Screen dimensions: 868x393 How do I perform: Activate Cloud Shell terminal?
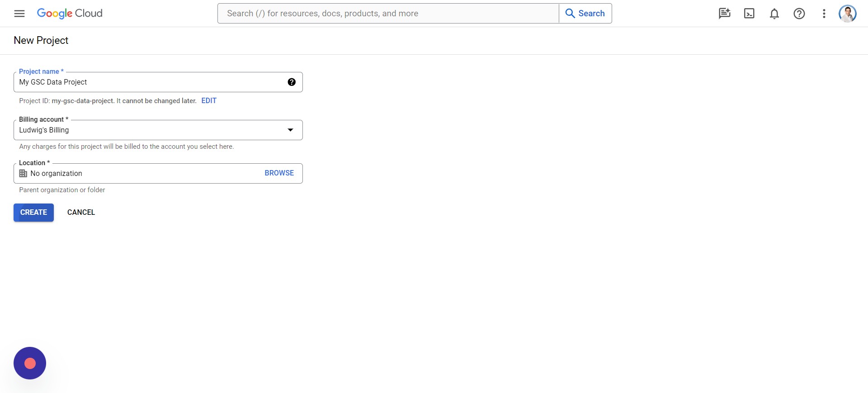coord(749,14)
